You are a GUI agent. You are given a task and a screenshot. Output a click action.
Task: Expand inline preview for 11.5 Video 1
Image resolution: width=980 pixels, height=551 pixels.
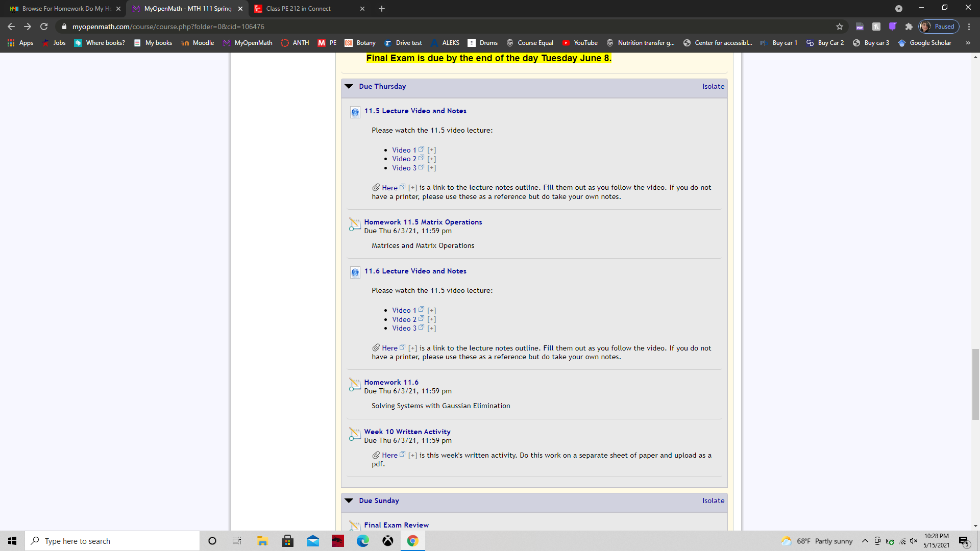pyautogui.click(x=432, y=150)
